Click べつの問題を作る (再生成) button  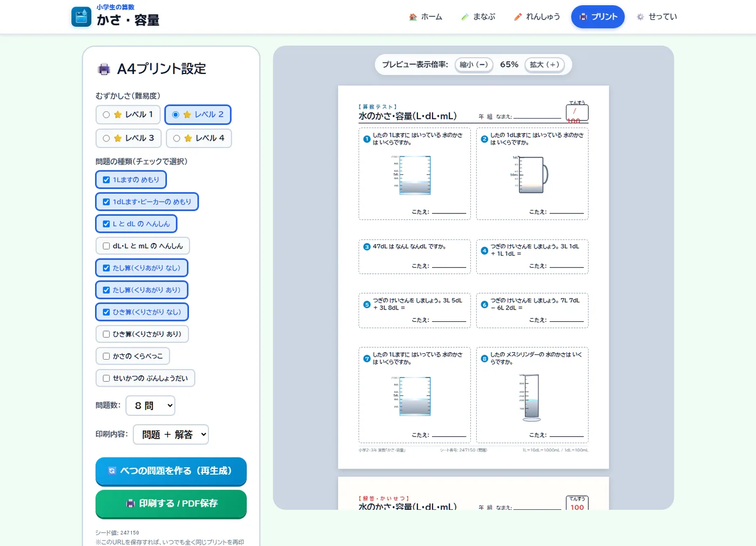pyautogui.click(x=171, y=471)
